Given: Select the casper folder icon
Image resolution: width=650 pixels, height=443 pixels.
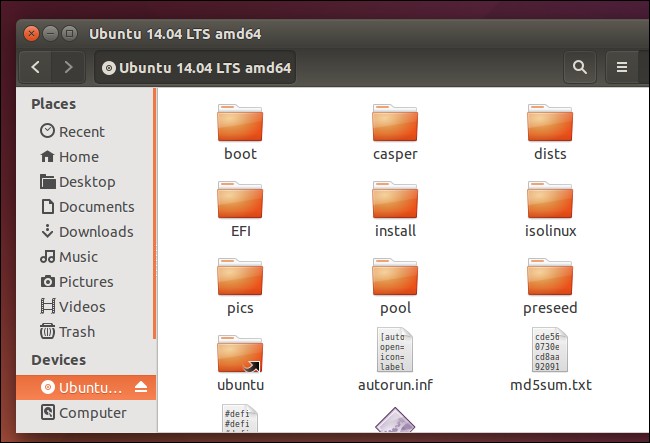Looking at the screenshot, I should (395, 123).
